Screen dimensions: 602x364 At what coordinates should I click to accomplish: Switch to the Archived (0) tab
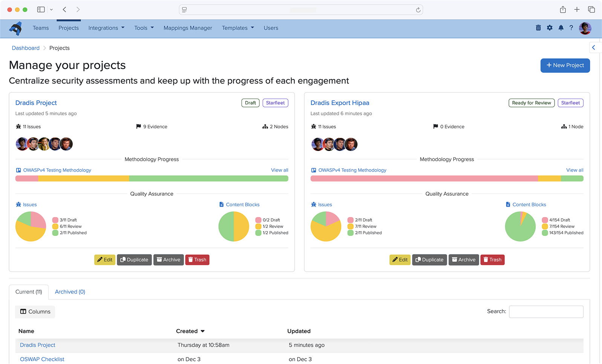(70, 292)
